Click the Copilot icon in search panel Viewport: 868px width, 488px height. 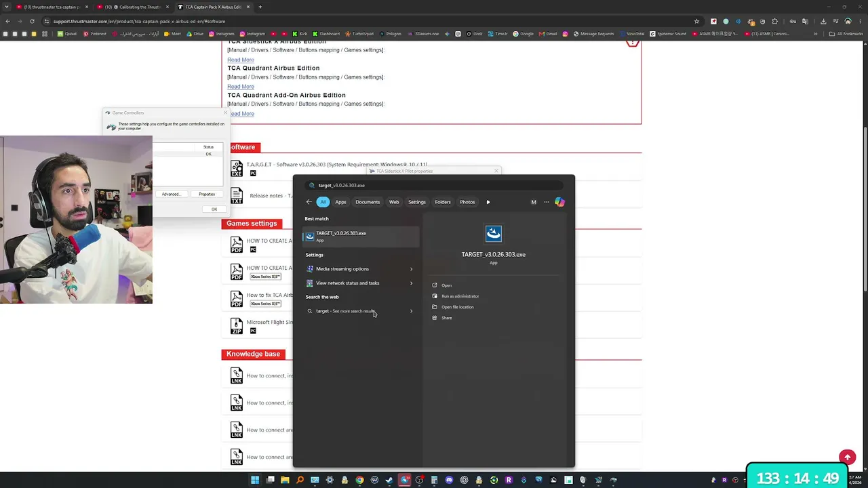click(x=559, y=202)
